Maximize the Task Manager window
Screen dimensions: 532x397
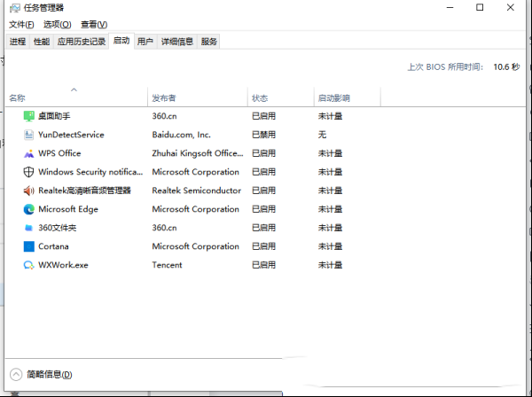[480, 7]
